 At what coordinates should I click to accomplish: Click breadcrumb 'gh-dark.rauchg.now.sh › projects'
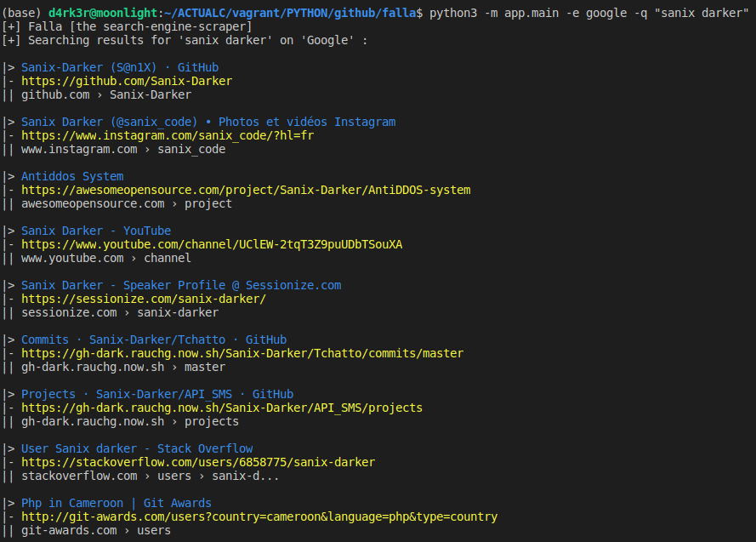(x=130, y=422)
